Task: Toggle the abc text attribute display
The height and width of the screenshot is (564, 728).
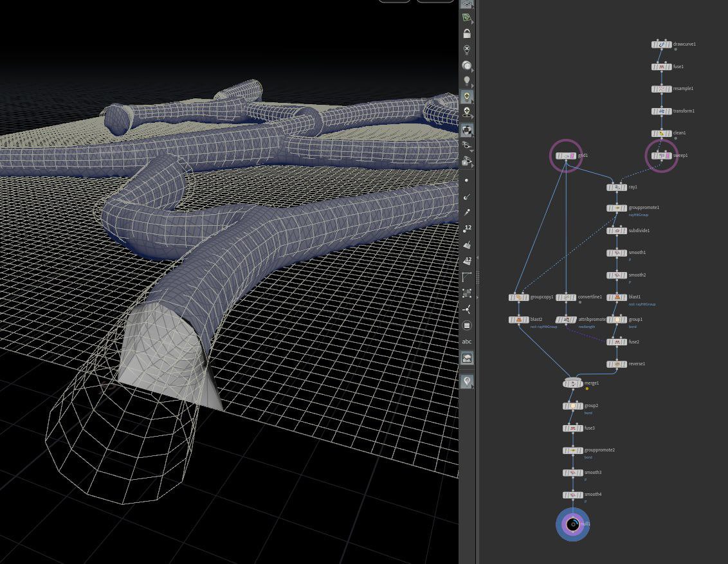Action: tap(467, 341)
